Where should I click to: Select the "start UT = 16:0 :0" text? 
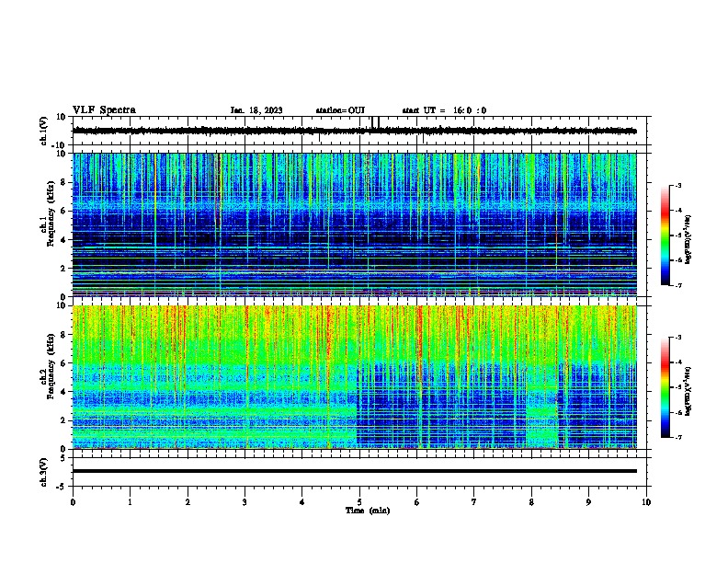pyautogui.click(x=444, y=110)
